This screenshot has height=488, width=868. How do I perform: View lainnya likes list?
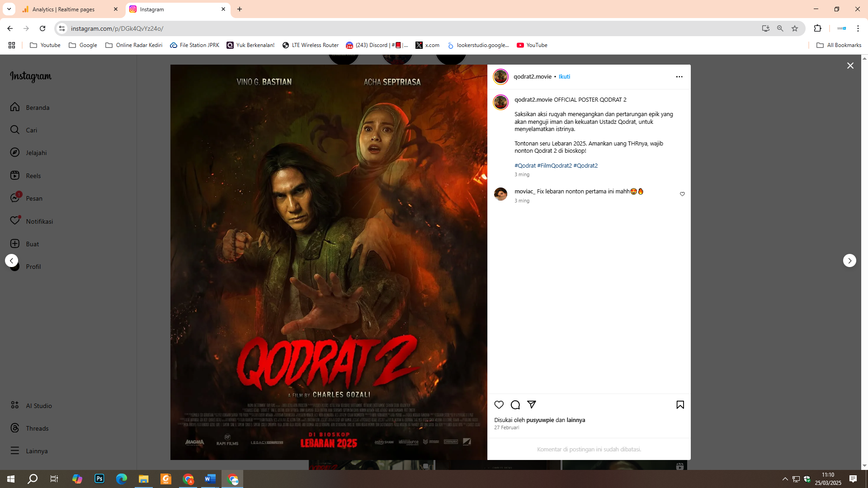576,420
